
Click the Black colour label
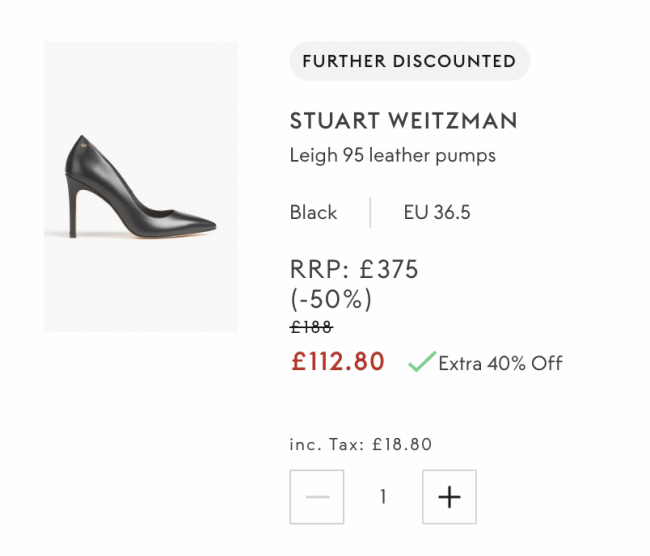click(x=313, y=212)
